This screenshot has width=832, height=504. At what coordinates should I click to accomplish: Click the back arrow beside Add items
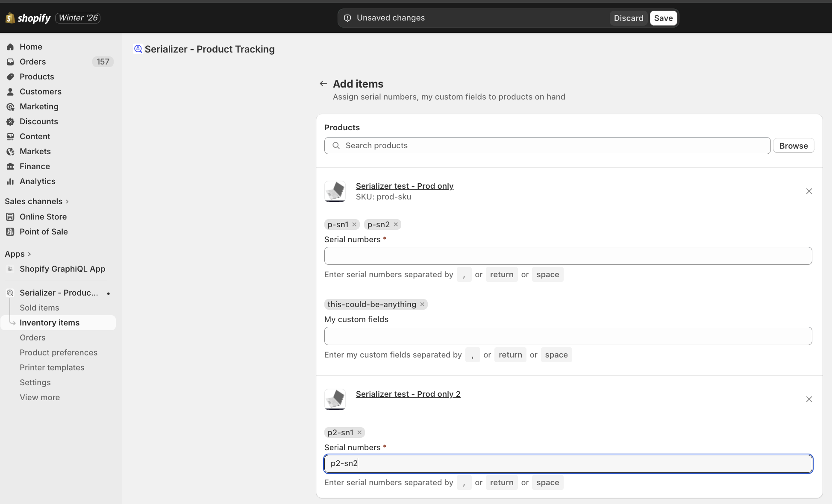tap(323, 84)
